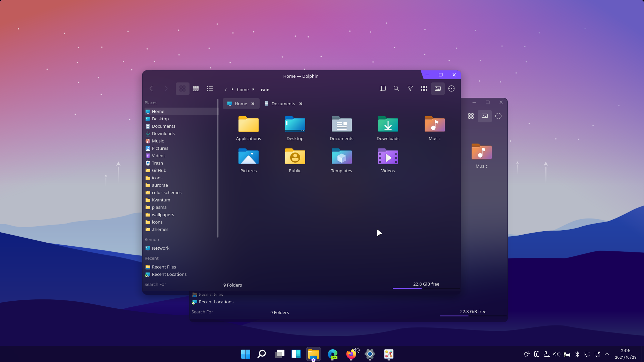Switch to the Documents tab
644x362 pixels.
click(283, 104)
